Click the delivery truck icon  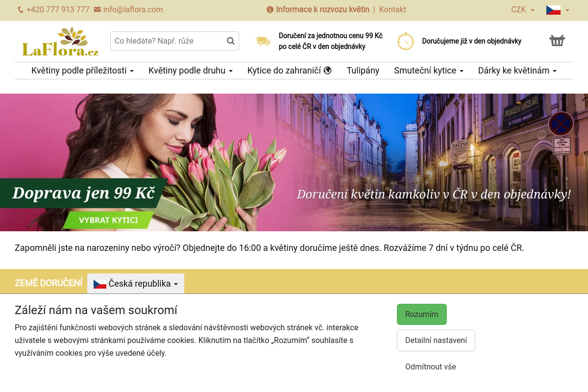click(x=263, y=41)
